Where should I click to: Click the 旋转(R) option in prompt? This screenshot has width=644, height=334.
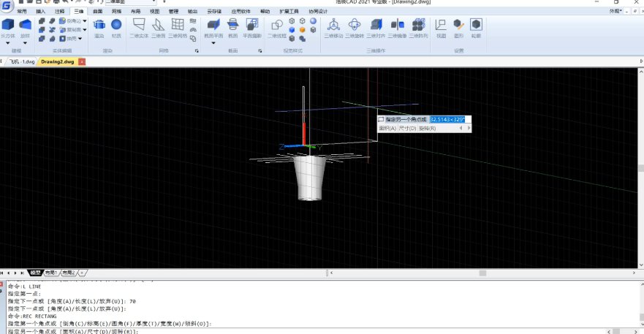pos(428,129)
